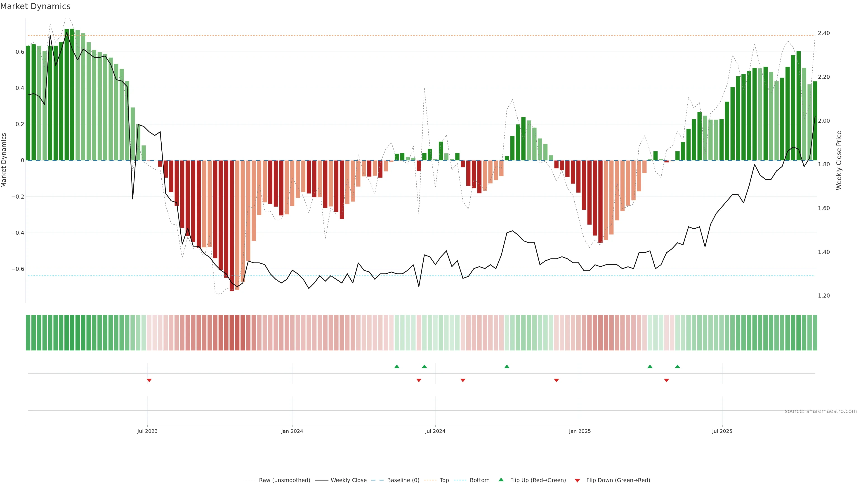Click the Weekly Close Price axis title

click(839, 160)
